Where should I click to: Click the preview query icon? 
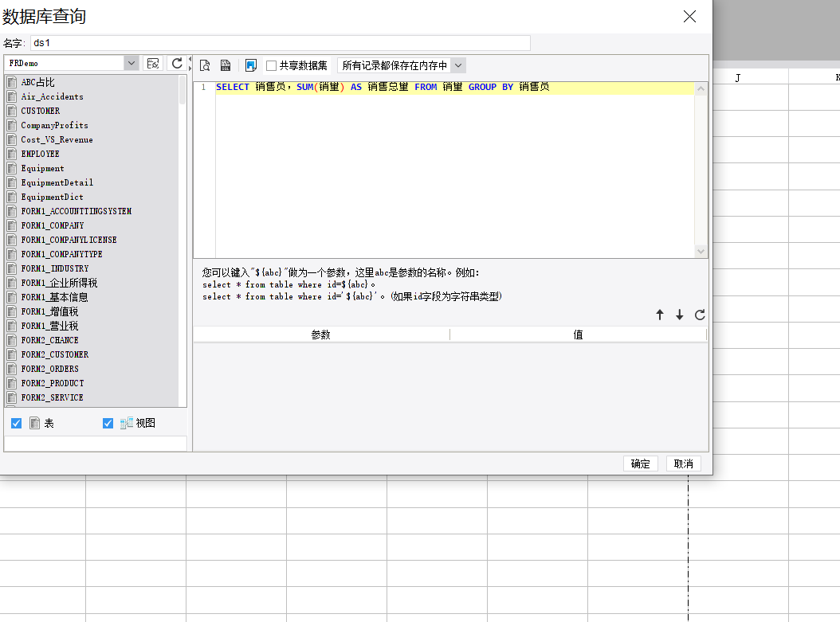point(205,65)
